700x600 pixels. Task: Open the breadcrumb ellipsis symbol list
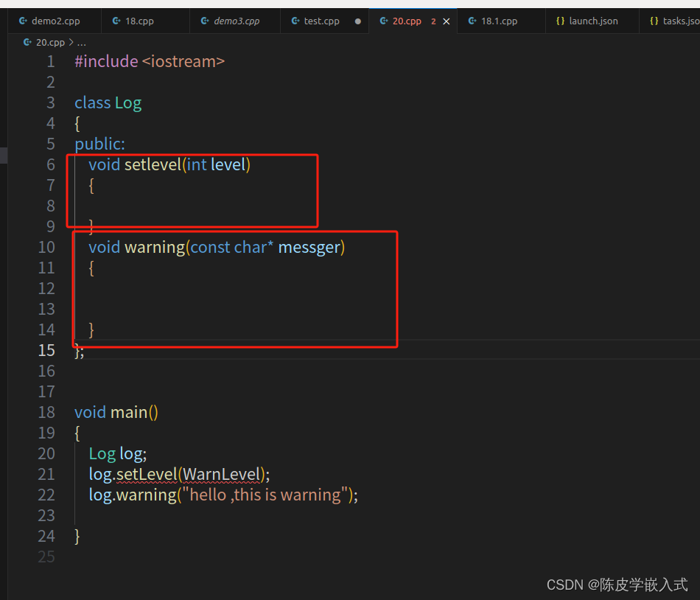[81, 43]
